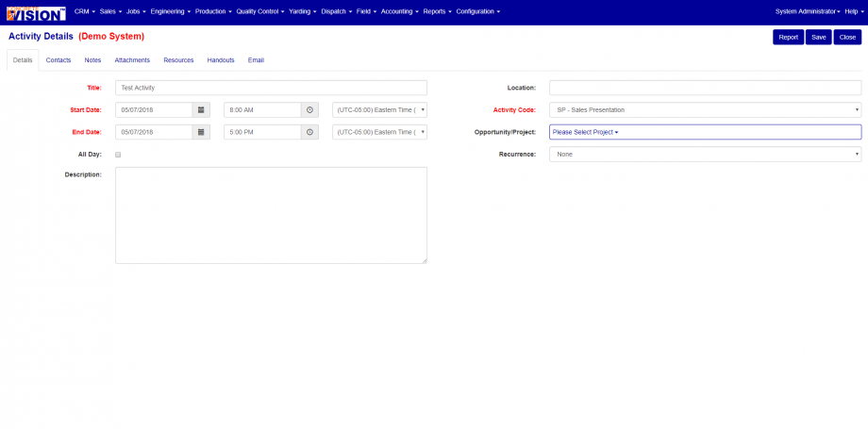Viewport: 868px width, 429px height.
Task: Open the Field menu
Action: click(x=366, y=11)
